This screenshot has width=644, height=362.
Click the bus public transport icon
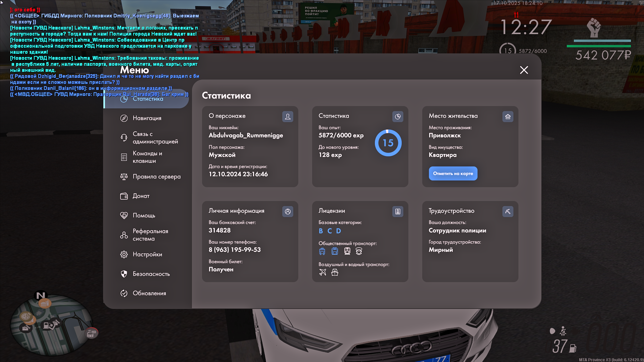tap(322, 251)
